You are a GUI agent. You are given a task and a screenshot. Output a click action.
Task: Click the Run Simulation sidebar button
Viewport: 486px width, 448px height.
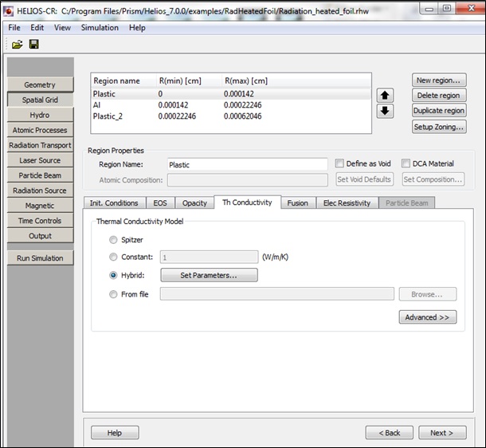pos(40,258)
